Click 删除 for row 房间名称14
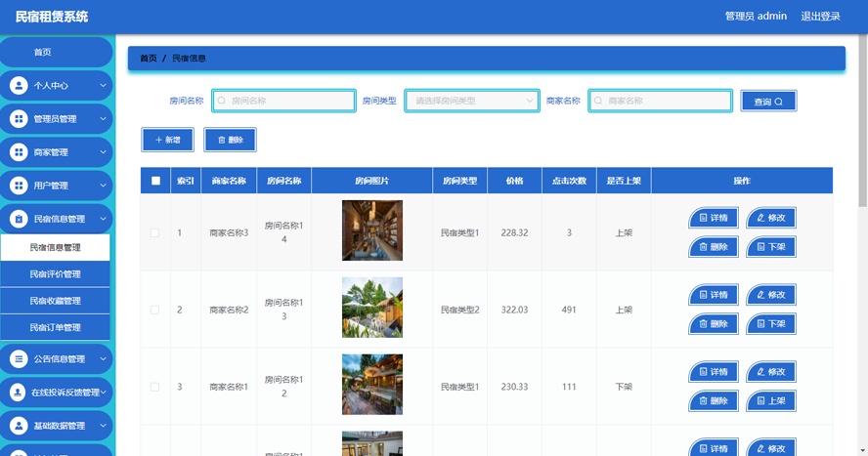This screenshot has width=868, height=456. (x=713, y=246)
